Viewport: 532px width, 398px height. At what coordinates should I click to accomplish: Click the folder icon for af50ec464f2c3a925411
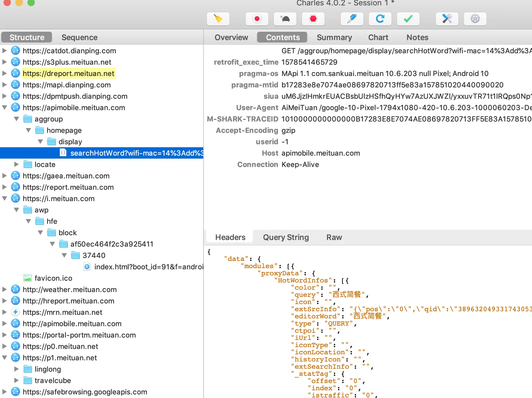pos(63,244)
